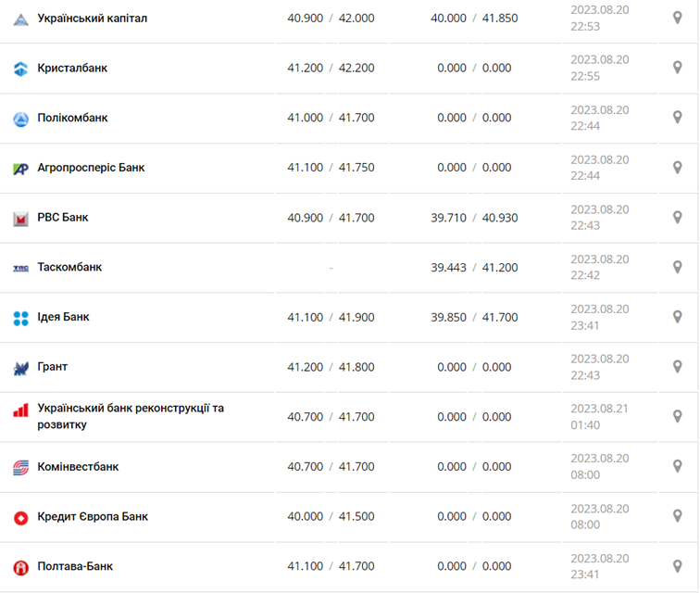This screenshot has height=593, width=700.
Task: Open the Кристалбанк bank page
Action: tap(72, 68)
